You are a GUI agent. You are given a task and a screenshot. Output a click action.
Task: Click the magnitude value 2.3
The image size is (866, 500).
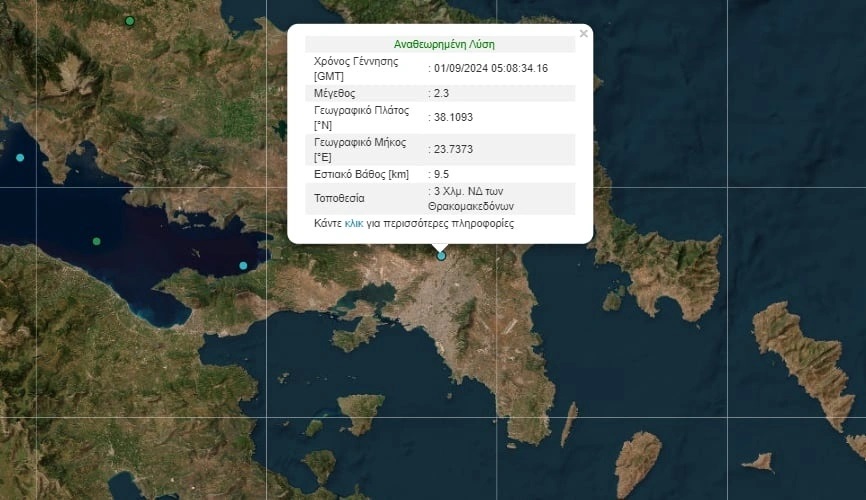tap(441, 93)
